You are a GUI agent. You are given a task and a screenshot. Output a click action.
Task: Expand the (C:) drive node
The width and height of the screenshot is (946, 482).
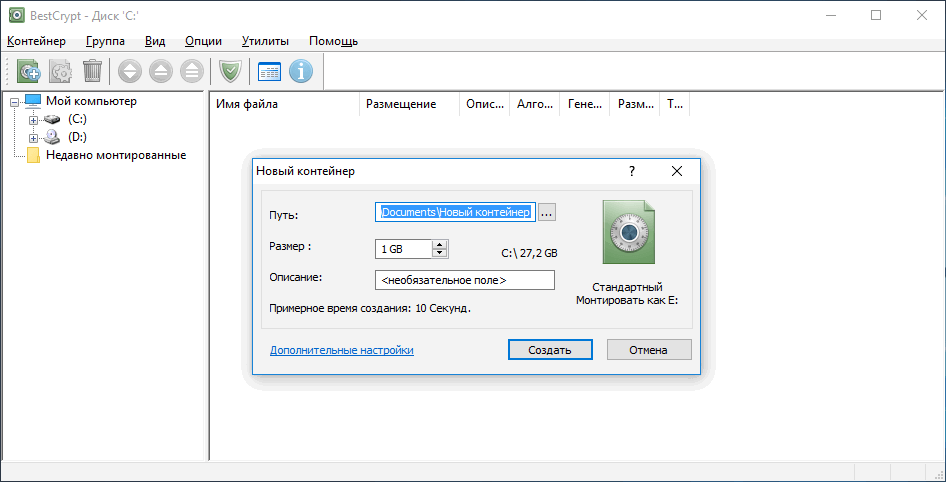pyautogui.click(x=34, y=120)
